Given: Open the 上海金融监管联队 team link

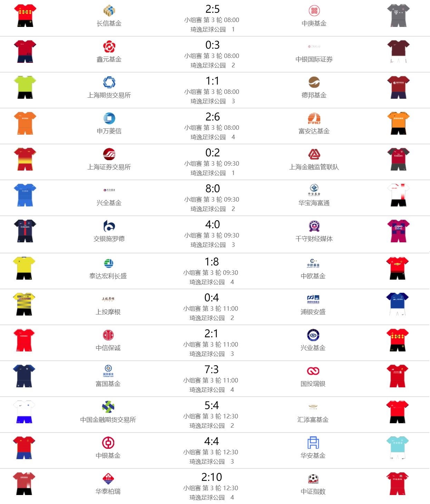Looking at the screenshot, I should tap(314, 167).
